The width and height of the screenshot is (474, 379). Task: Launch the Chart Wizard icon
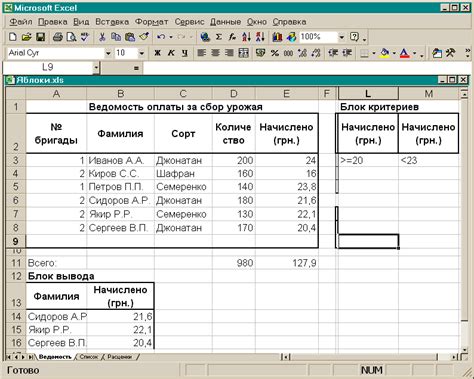(x=277, y=37)
